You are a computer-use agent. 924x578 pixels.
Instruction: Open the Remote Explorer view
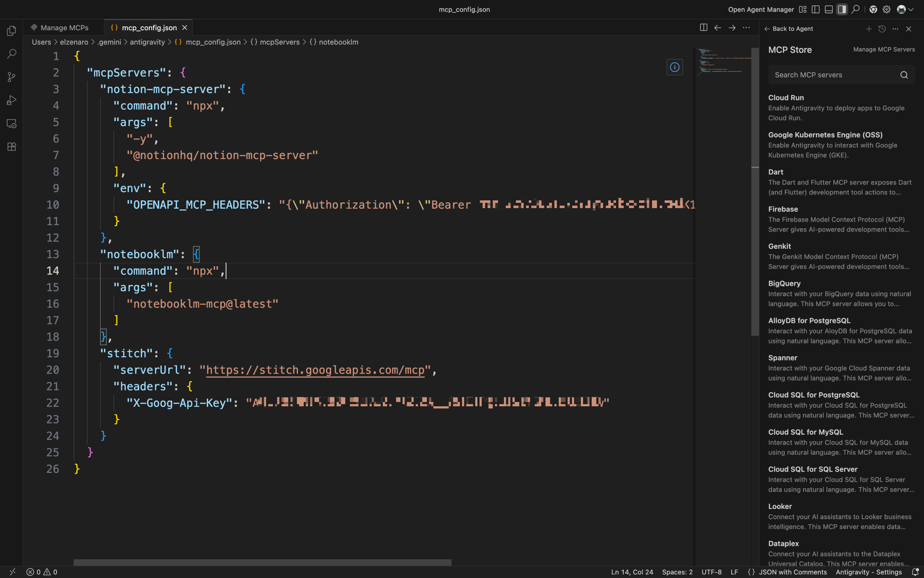click(x=11, y=124)
